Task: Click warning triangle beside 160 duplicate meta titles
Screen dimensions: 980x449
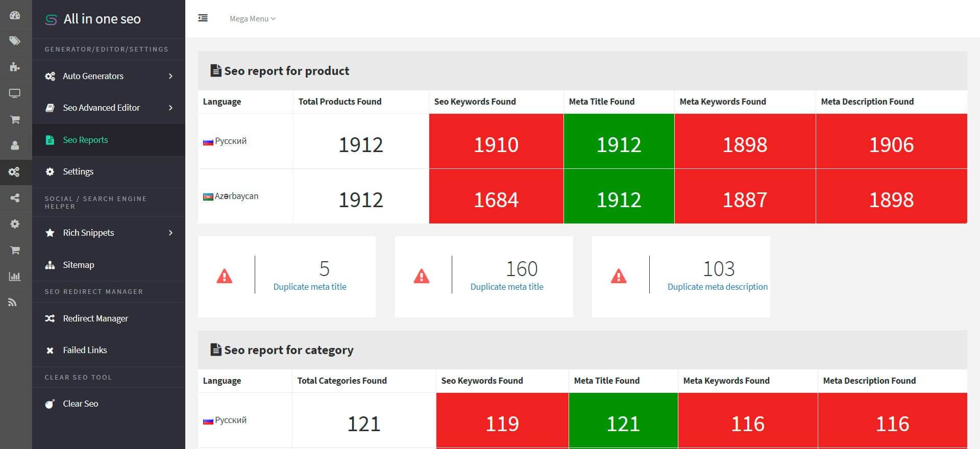Action: (422, 277)
